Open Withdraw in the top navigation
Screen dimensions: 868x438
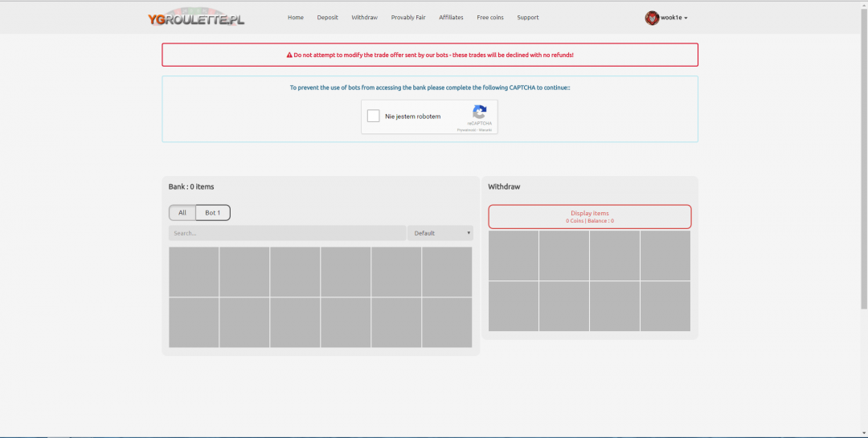(364, 18)
